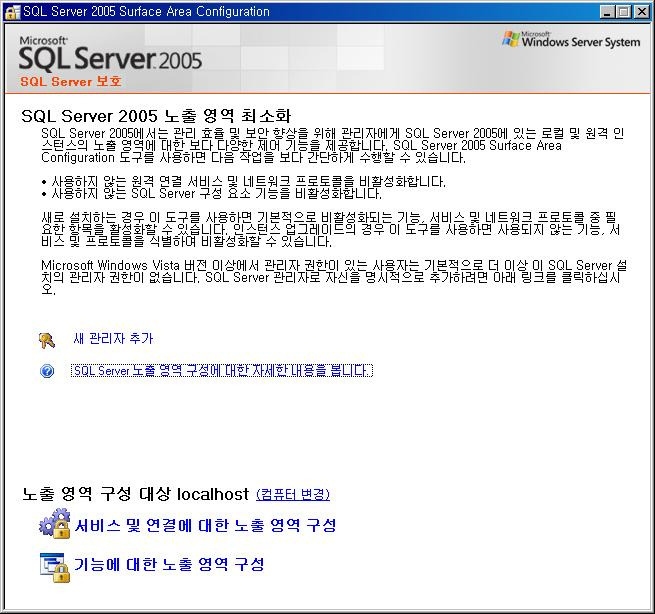Minimize the Surface Area Configuration window
This screenshot has height=614, width=655.
pos(608,12)
